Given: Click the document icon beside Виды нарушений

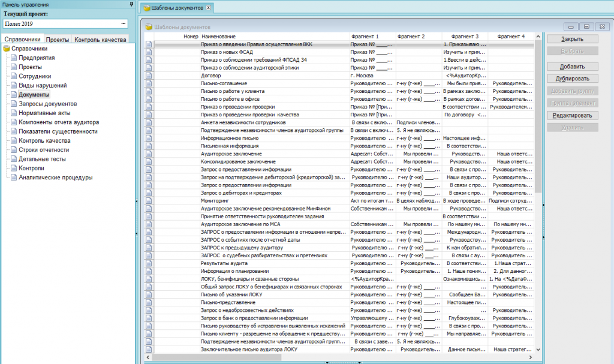Looking at the screenshot, I should click(14, 85).
